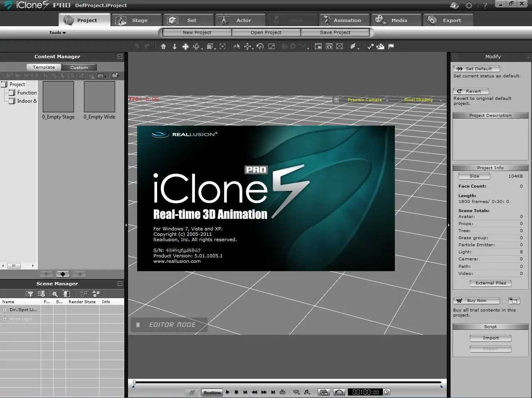The image size is (532, 398).
Task: Click the view cube preset icon
Action: (210, 47)
